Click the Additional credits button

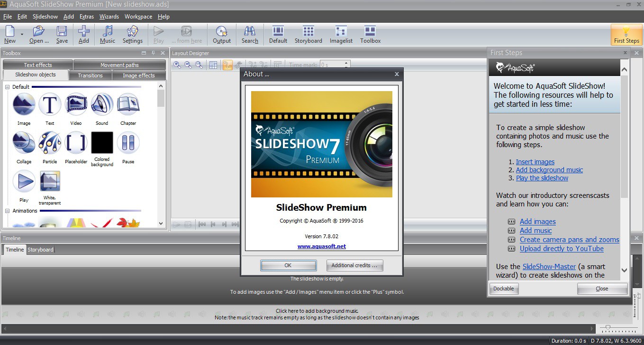pyautogui.click(x=354, y=265)
